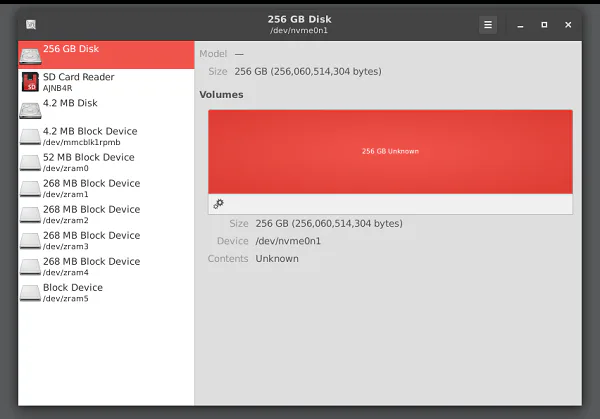Select the 256 GB Disk drive icon

(x=30, y=56)
